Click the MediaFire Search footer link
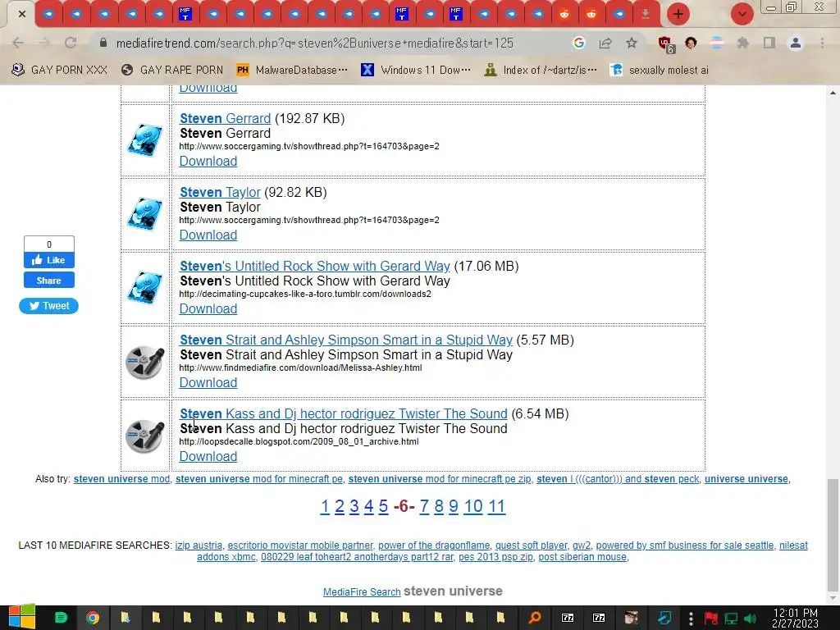 [x=362, y=592]
